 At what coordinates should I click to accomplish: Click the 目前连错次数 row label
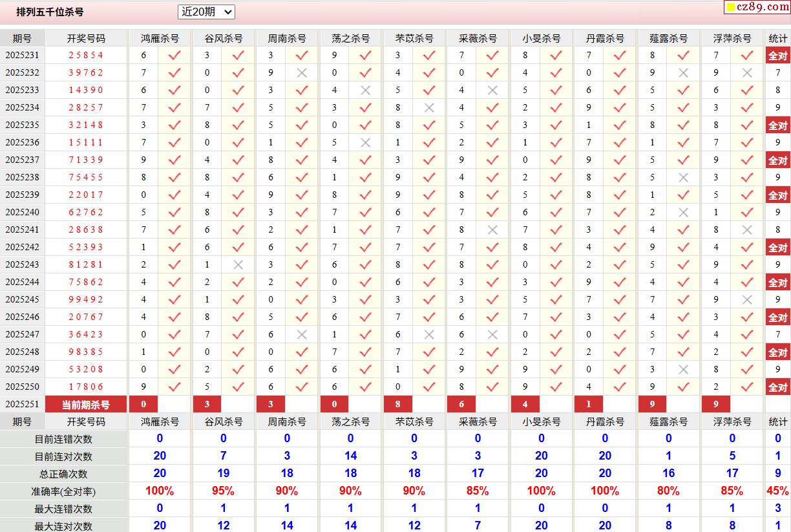[63, 439]
